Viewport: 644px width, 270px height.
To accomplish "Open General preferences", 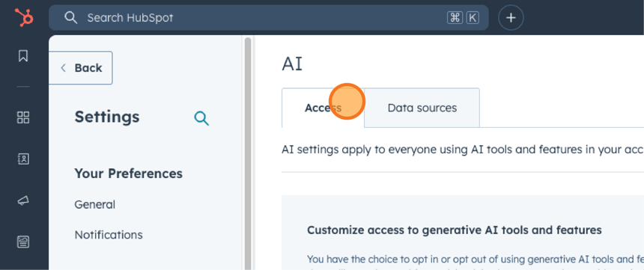I will tap(95, 204).
